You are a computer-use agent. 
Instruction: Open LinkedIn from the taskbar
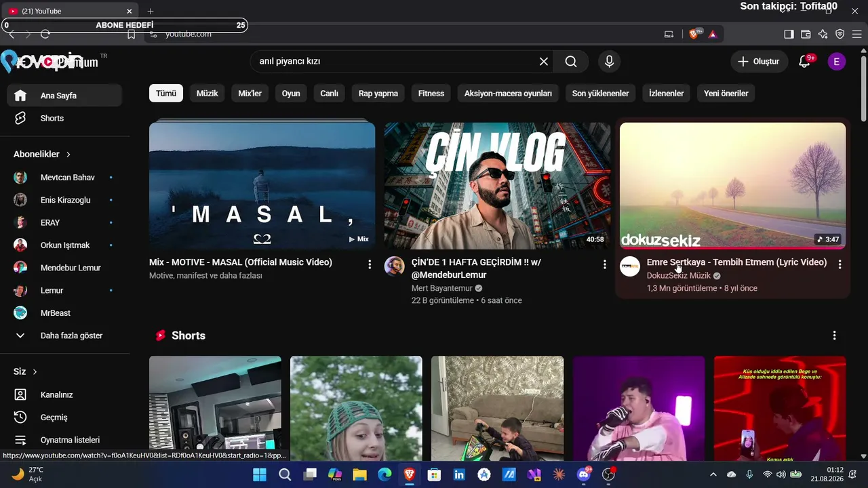pyautogui.click(x=459, y=474)
